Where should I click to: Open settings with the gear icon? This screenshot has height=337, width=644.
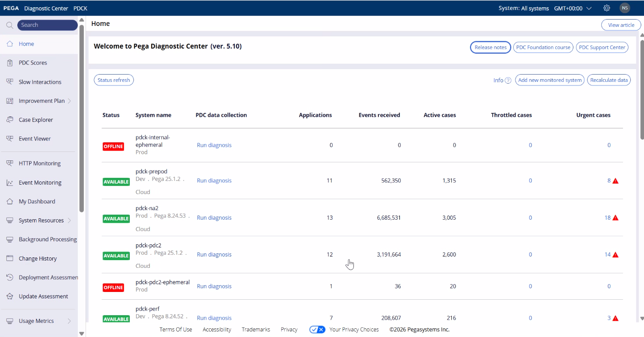607,8
